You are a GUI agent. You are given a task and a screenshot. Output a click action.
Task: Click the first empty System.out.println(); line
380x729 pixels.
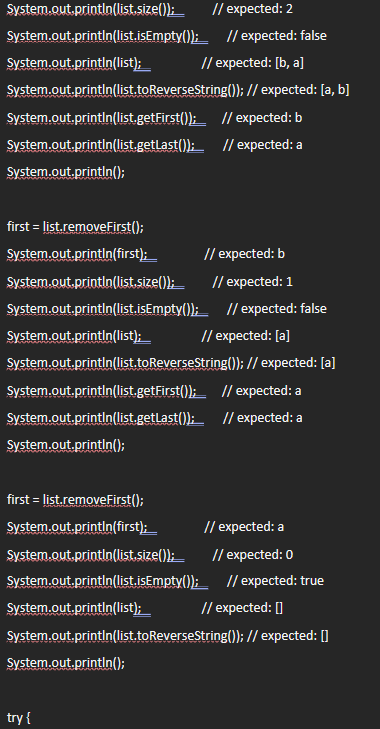[x=66, y=172]
